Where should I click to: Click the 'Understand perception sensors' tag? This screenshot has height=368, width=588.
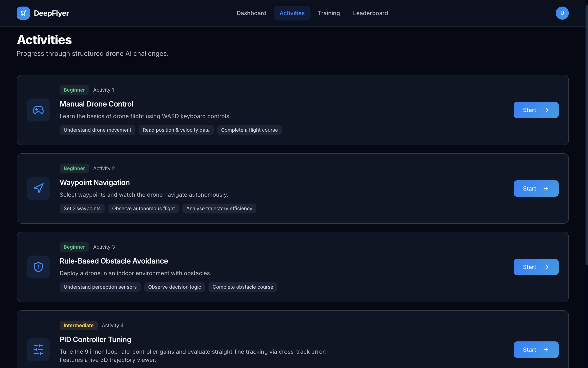tap(100, 287)
